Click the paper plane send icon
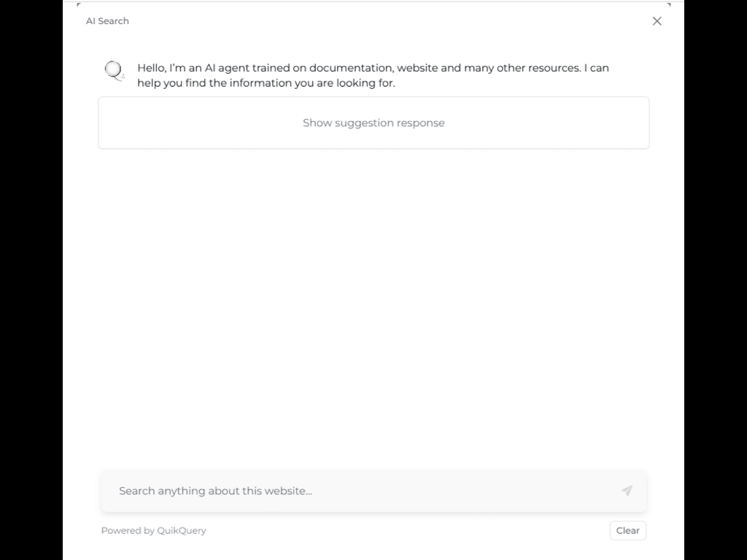 [x=627, y=491]
